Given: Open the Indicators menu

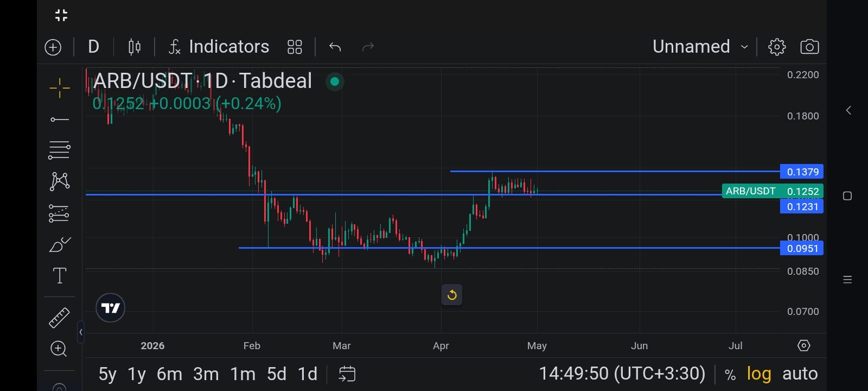Looking at the screenshot, I should tap(219, 47).
